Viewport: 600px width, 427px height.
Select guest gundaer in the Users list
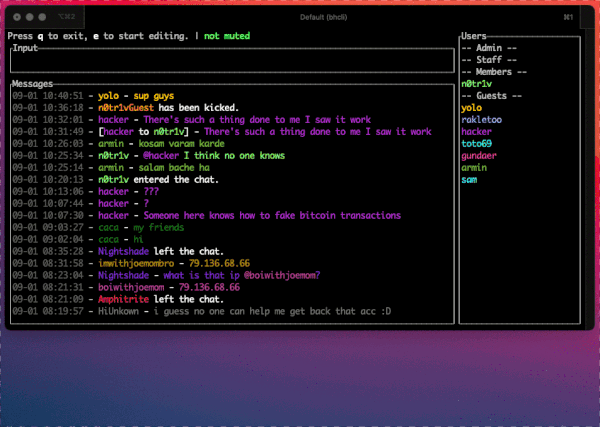point(479,156)
